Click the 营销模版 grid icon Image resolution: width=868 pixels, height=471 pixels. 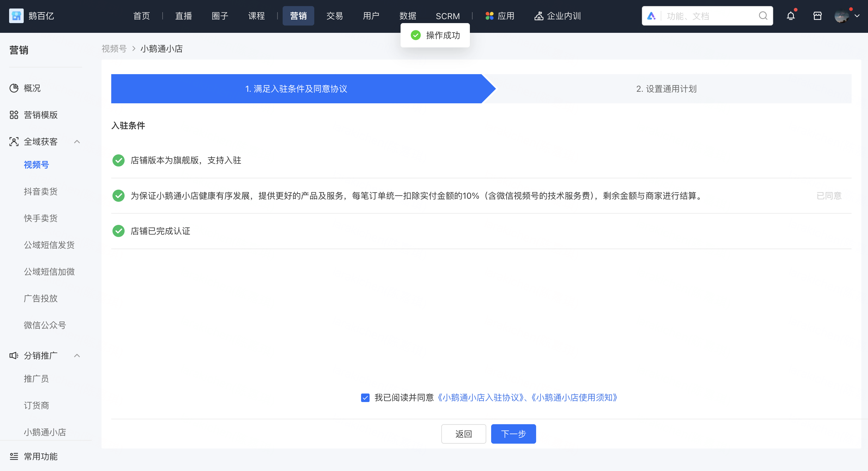click(14, 115)
